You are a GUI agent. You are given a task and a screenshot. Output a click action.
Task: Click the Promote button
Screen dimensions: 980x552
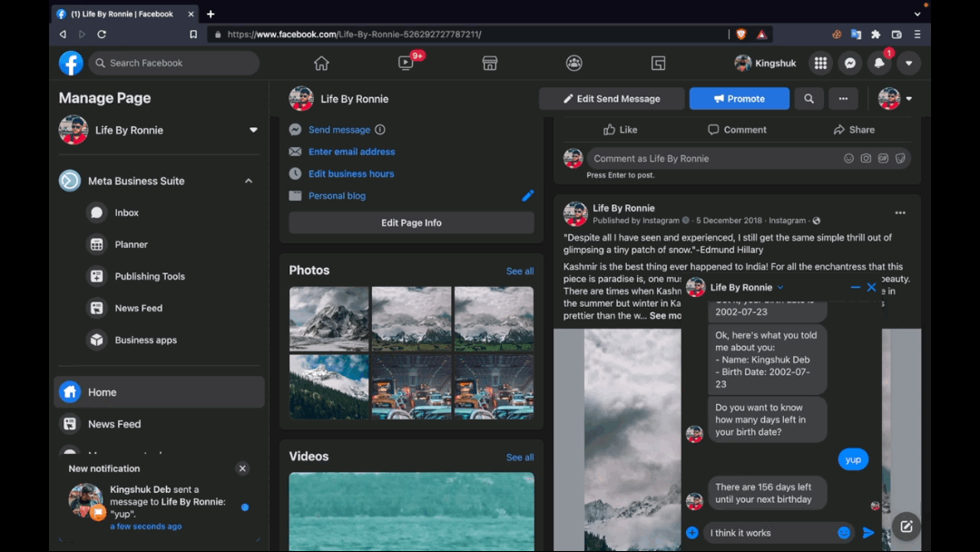click(x=740, y=99)
